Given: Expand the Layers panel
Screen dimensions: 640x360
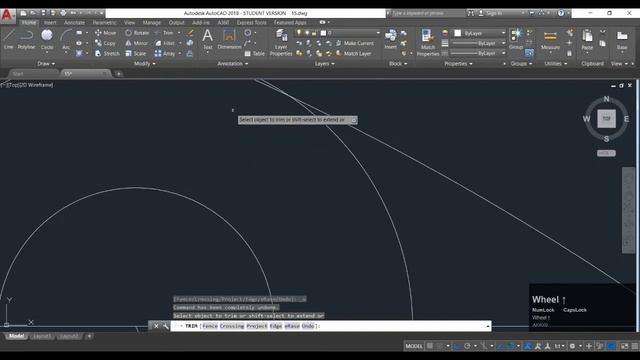Looking at the screenshot, I should coord(324,64).
